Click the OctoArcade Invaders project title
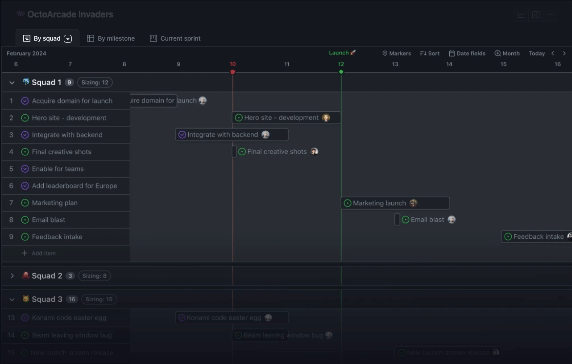Screen dimensions: 572x364 pos(70,14)
